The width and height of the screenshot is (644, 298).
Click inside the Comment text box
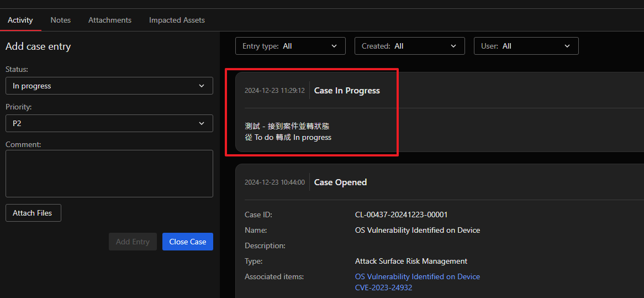(109, 174)
